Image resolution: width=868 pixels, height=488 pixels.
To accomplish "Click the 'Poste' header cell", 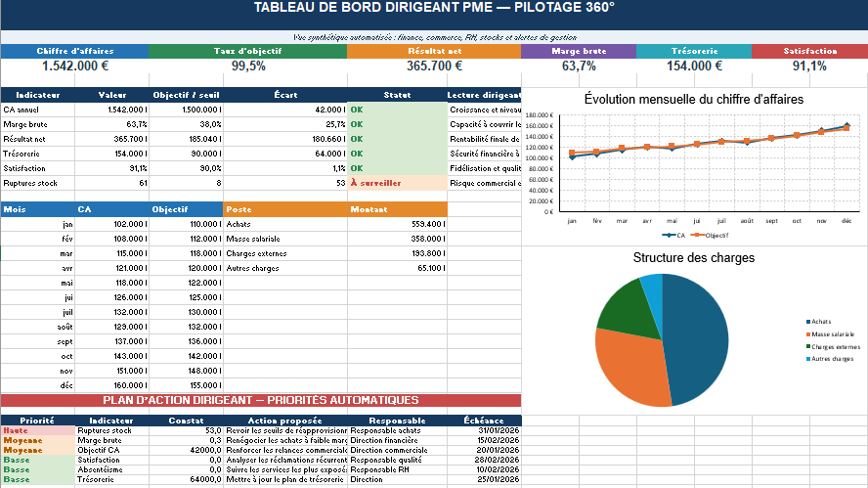I will point(285,209).
